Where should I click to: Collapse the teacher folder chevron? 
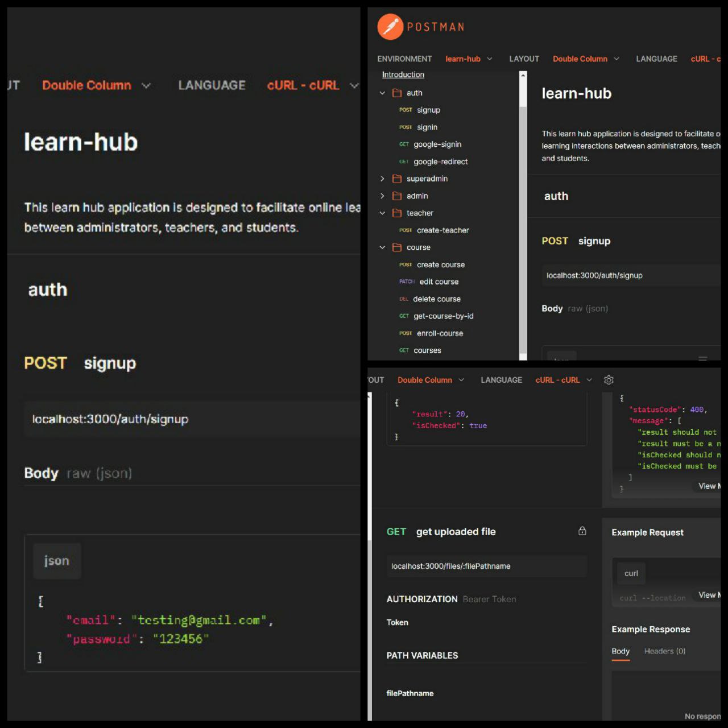click(x=382, y=213)
